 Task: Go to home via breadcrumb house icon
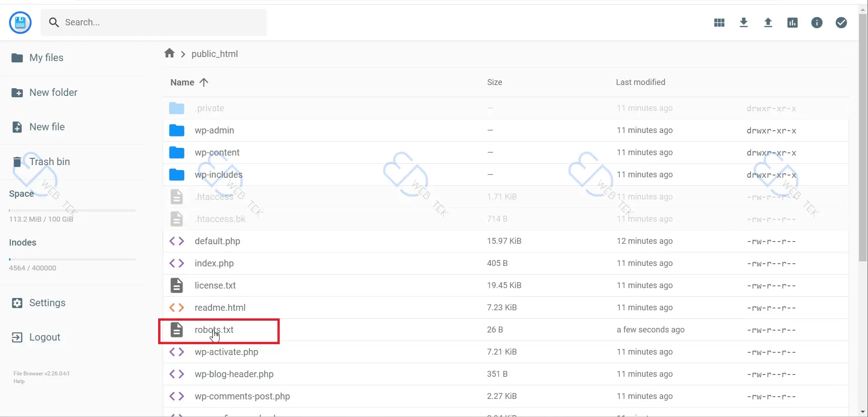coord(169,53)
